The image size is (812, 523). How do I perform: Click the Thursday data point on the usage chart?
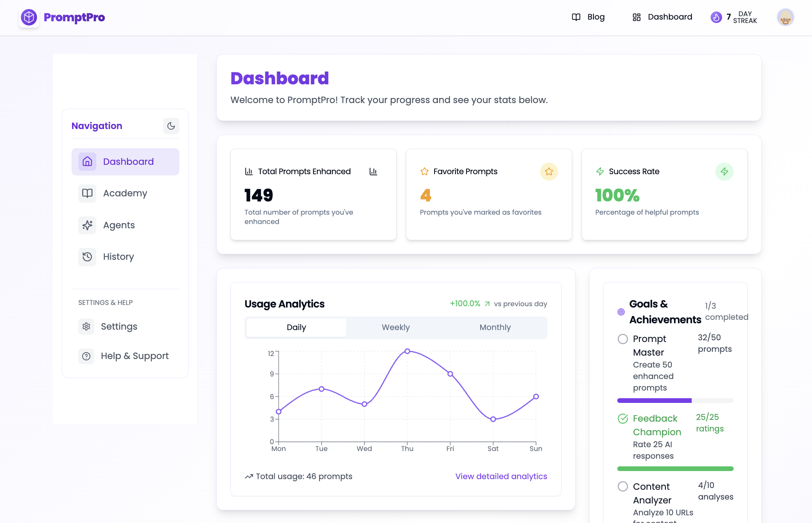[x=407, y=351]
